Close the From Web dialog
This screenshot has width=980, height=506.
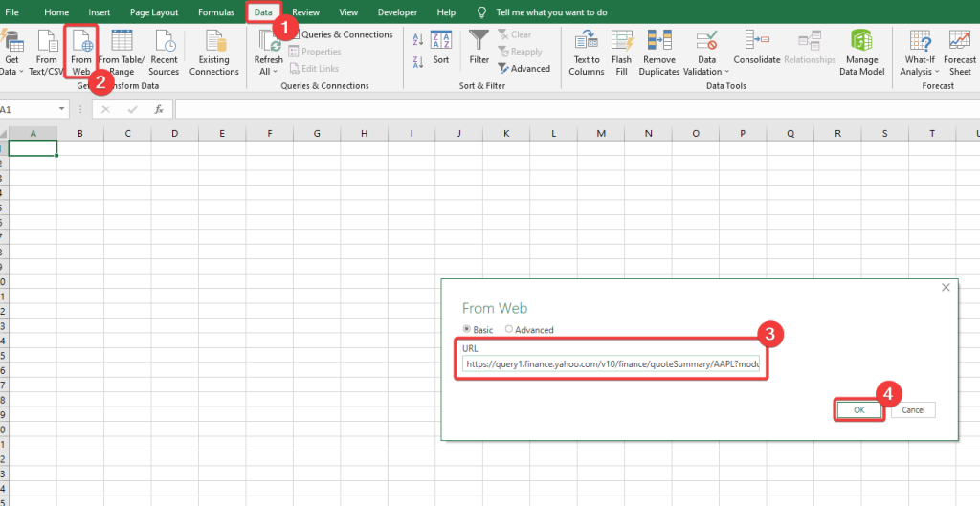[946, 287]
